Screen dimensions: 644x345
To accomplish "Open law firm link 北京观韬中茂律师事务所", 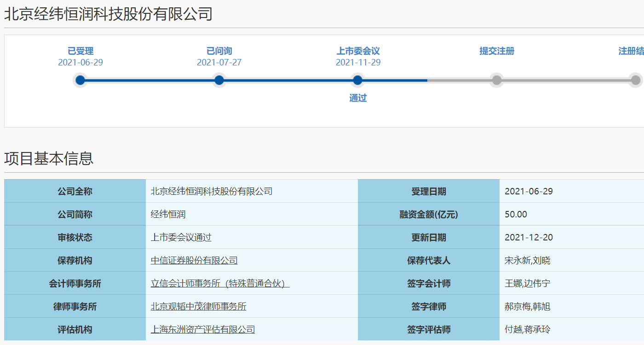I will 199,306.
